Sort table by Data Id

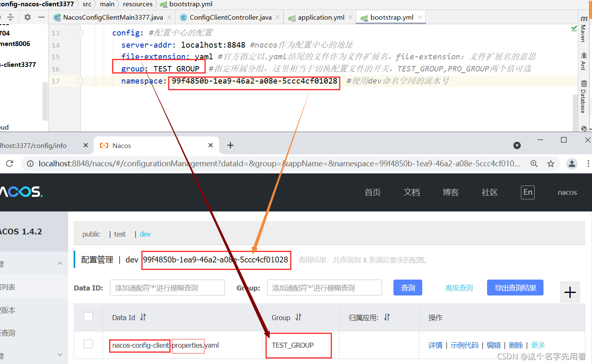pyautogui.click(x=143, y=317)
